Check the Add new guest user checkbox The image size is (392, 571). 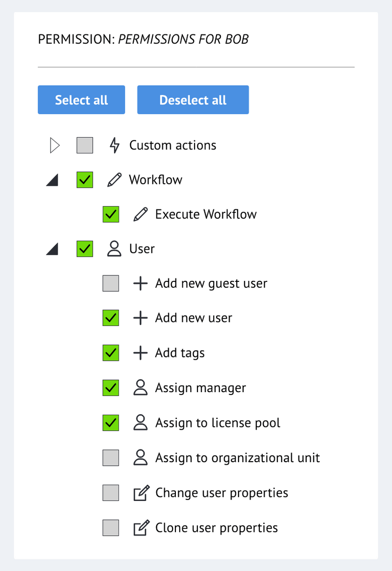pos(110,283)
